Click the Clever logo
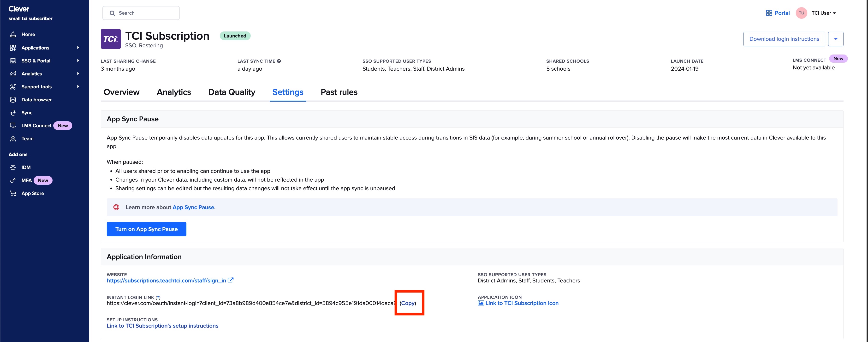Viewport: 868px width, 342px height. point(19,9)
